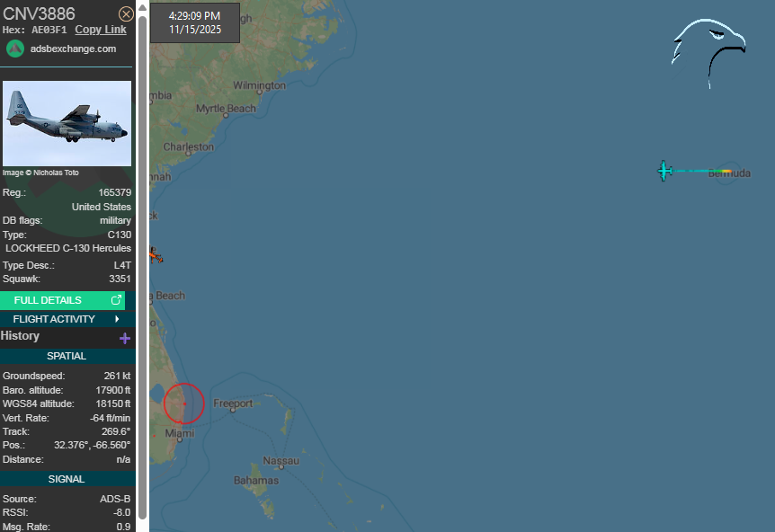Click the Bahamas label on the map
Viewport: 775px width, 532px height.
(x=256, y=480)
